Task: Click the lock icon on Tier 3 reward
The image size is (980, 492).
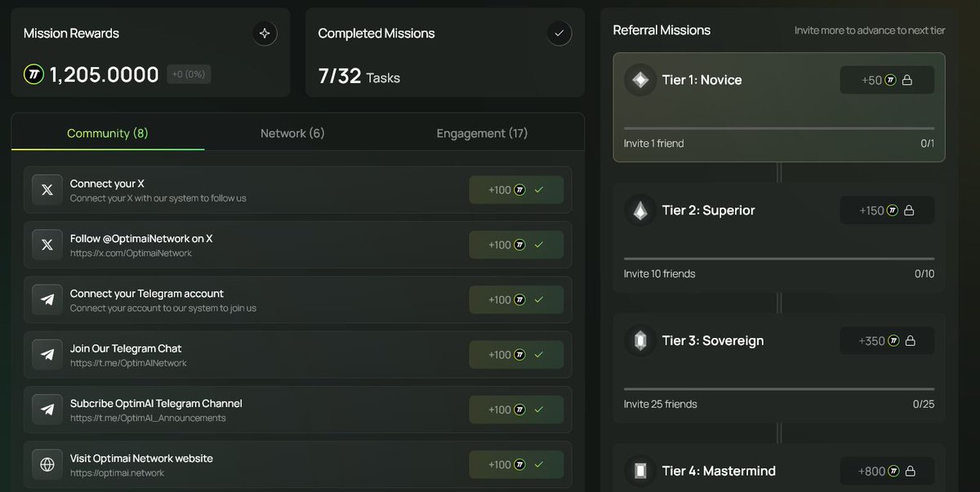Action: (x=909, y=341)
